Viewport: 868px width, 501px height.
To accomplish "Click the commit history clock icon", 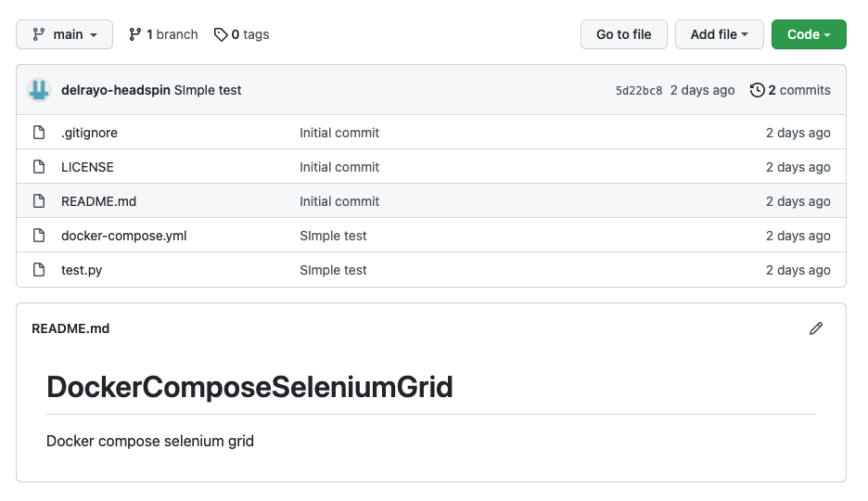I will [x=758, y=90].
